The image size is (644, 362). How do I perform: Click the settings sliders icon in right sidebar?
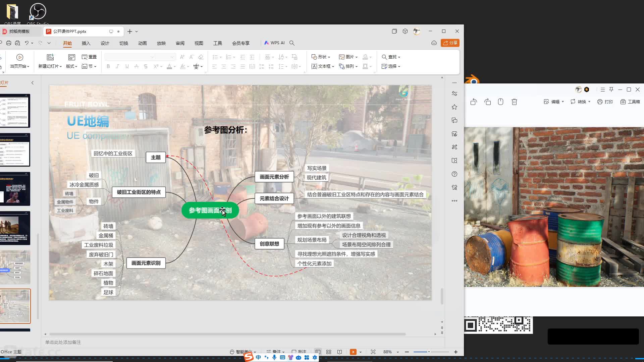tap(454, 94)
